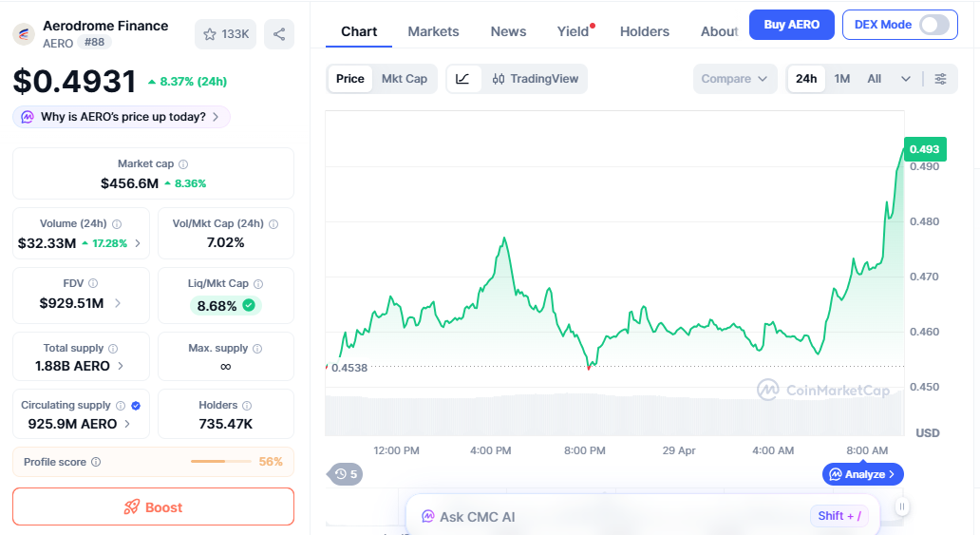Click the 0.493 current price label
This screenshot has width=980, height=535.
click(924, 149)
